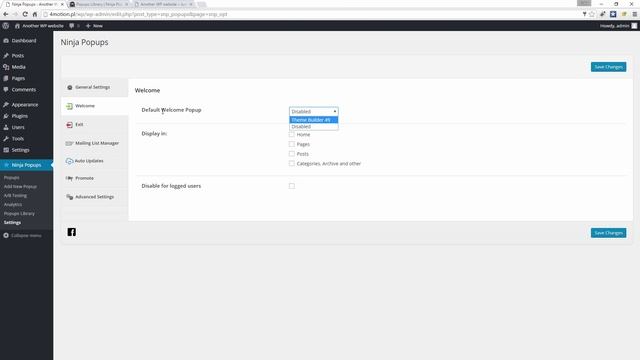
Task: Click the home icon for Another WP website
Action: [x=17, y=26]
